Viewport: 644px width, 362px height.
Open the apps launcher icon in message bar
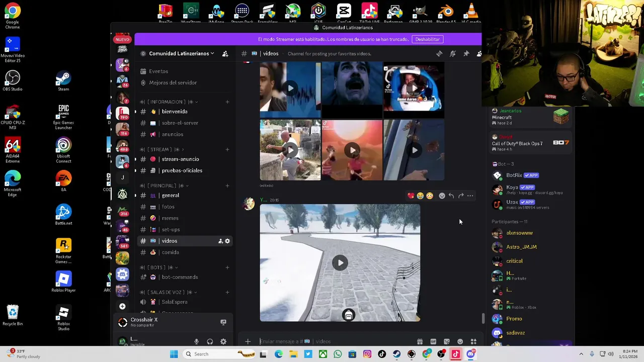tap(473, 341)
